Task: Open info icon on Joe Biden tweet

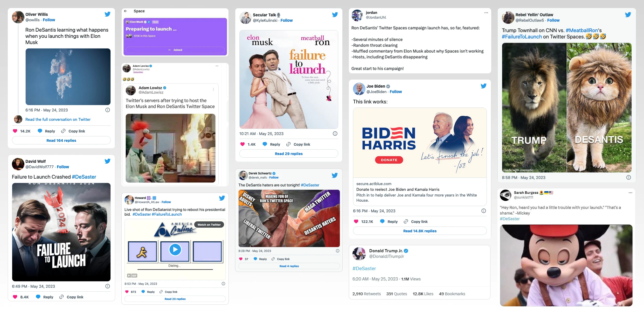Action: tap(484, 211)
